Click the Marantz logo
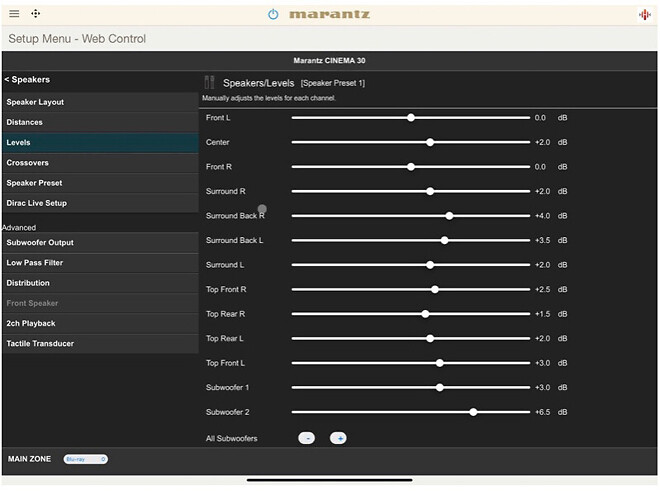This screenshot has height=491, width=660. coord(329,14)
